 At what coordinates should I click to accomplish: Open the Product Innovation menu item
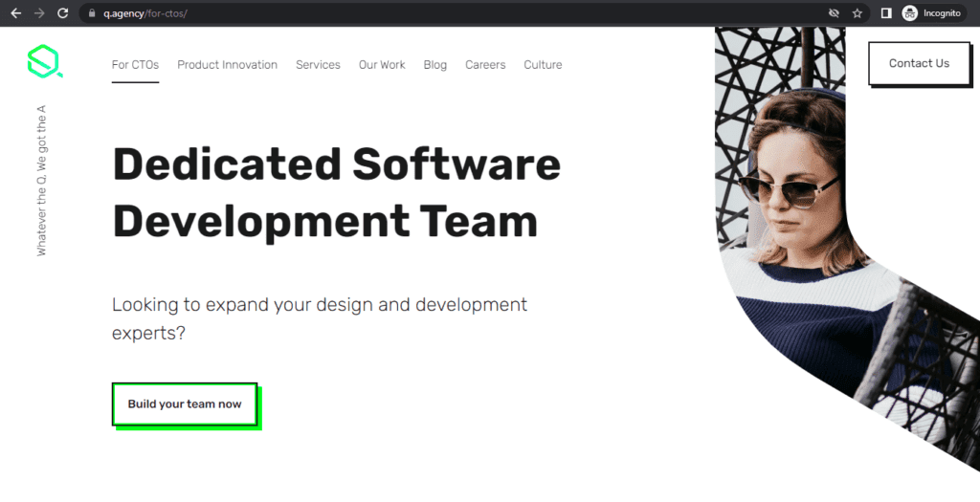227,65
